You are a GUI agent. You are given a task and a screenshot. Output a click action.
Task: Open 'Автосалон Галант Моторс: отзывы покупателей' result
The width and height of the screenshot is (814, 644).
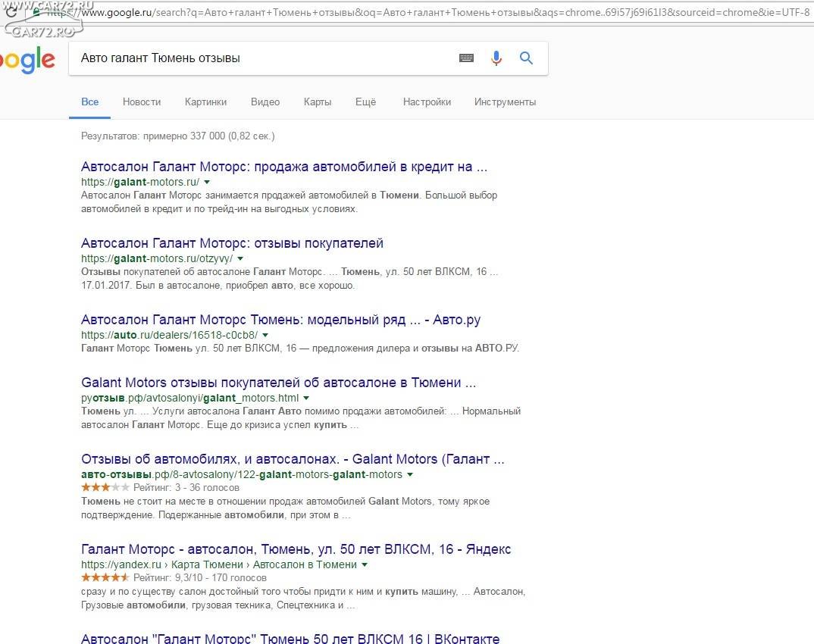tap(232, 243)
